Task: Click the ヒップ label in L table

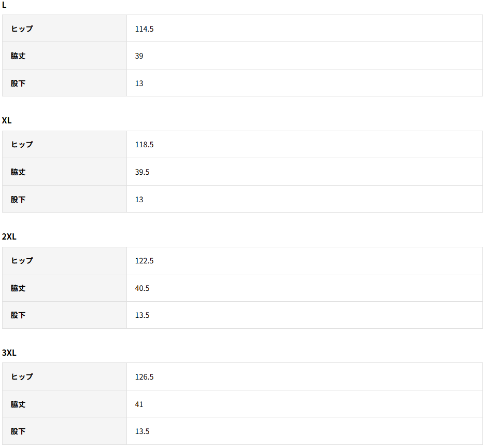Action: 22,29
